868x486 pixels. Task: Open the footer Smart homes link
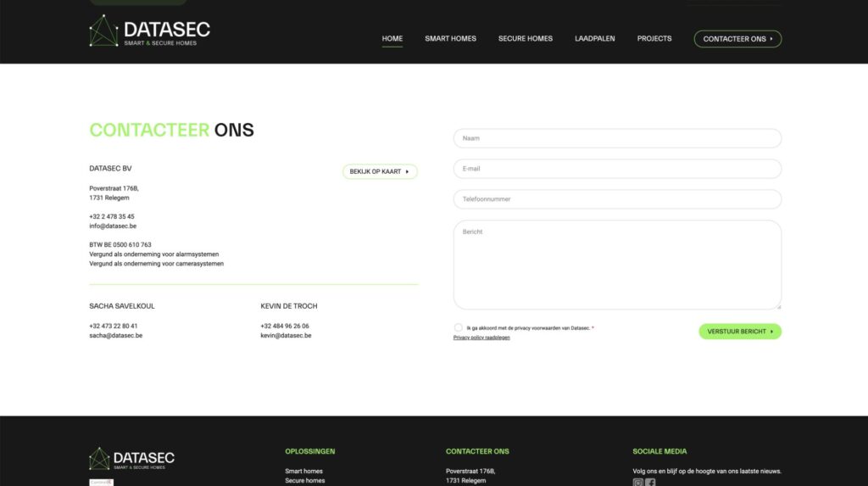pos(304,472)
